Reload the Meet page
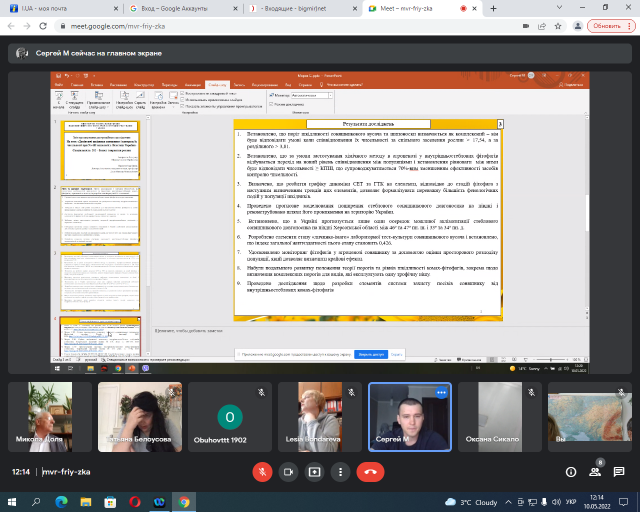The width and height of the screenshot is (640, 512). tap(43, 26)
